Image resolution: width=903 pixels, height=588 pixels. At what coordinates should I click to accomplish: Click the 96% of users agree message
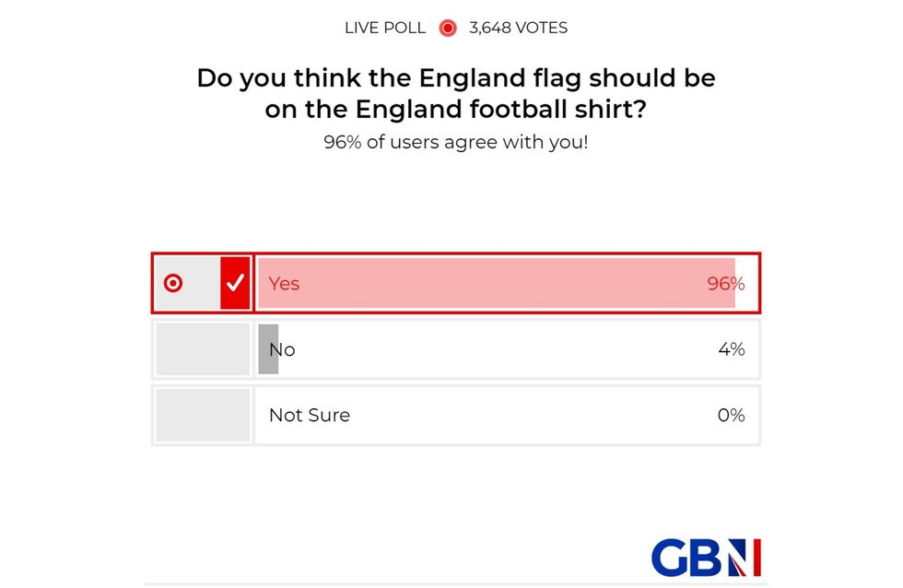coord(455,143)
